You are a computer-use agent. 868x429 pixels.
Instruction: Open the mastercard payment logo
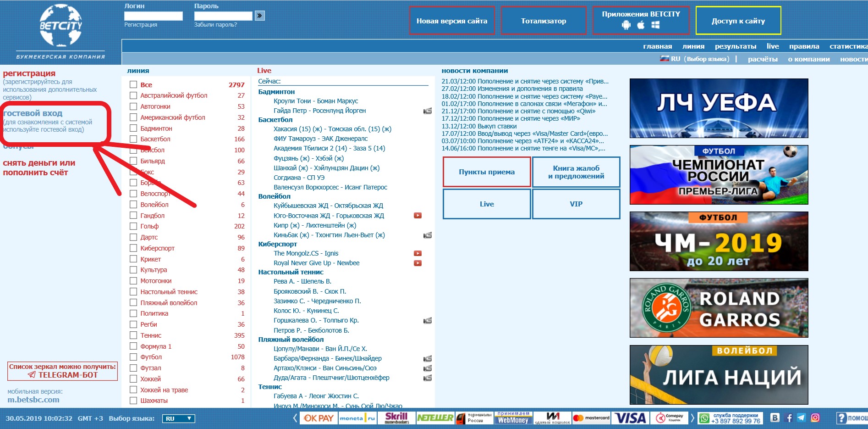591,418
